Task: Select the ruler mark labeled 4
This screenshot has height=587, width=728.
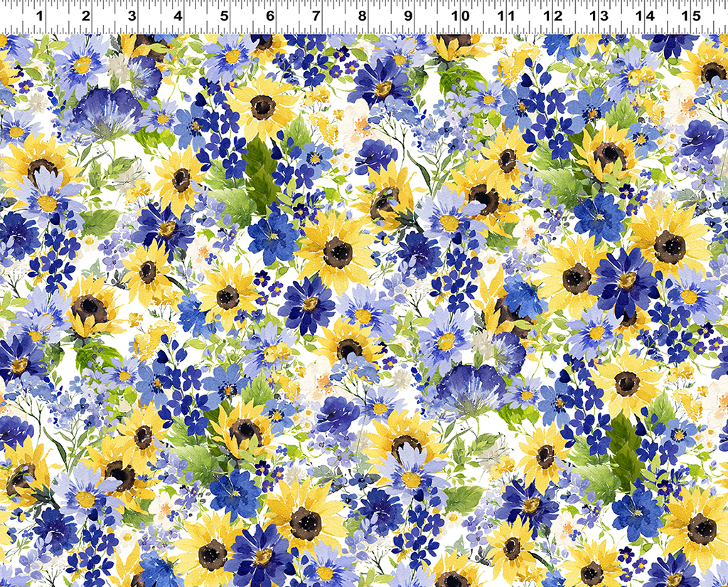Action: pos(178,16)
